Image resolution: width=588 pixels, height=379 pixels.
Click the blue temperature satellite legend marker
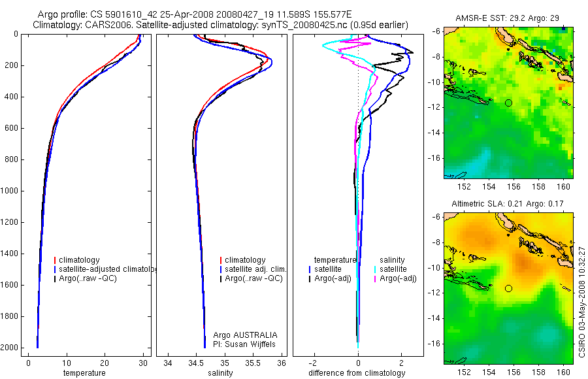click(x=310, y=269)
